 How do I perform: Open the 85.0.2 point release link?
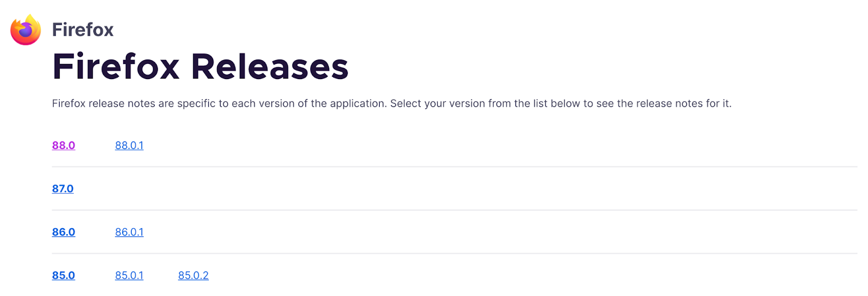193,275
